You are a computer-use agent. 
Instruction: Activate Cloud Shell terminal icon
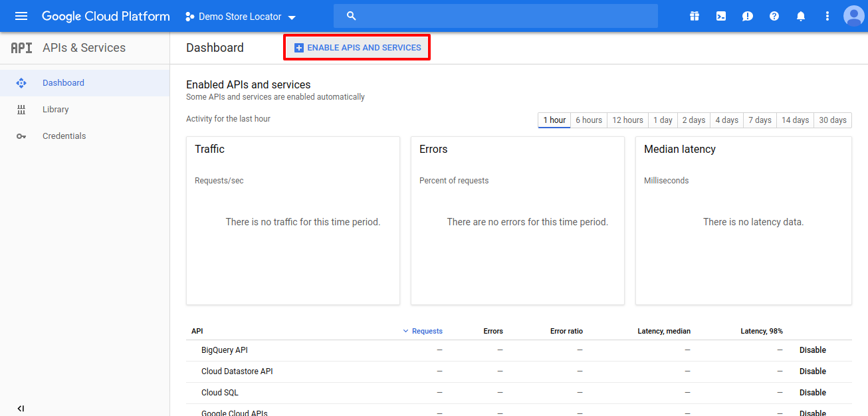[x=721, y=16]
